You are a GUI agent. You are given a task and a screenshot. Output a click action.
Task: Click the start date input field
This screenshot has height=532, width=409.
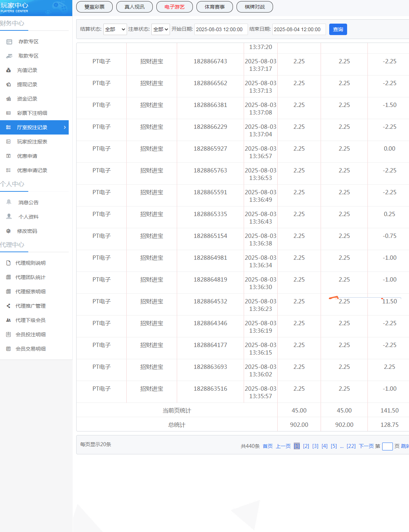tap(221, 29)
